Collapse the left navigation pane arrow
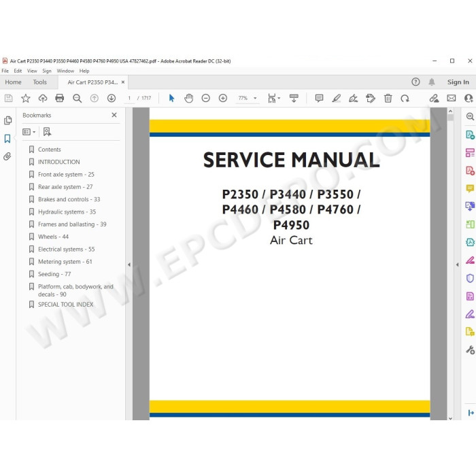476x476 pixels. pos(129,265)
